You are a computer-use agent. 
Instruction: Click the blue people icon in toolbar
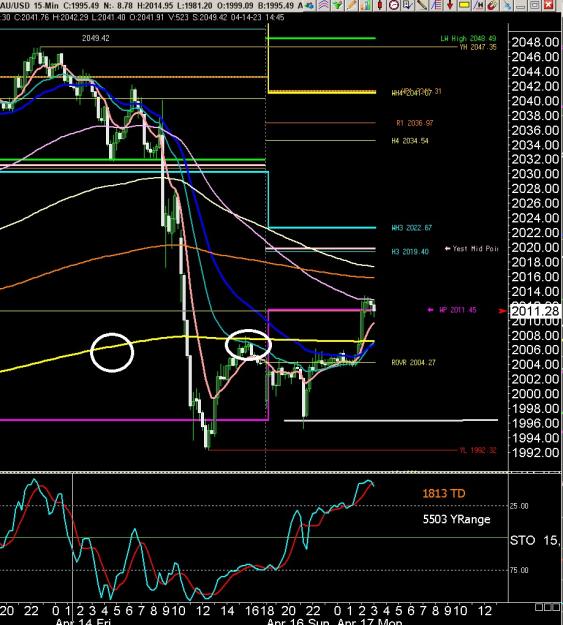(309, 5)
